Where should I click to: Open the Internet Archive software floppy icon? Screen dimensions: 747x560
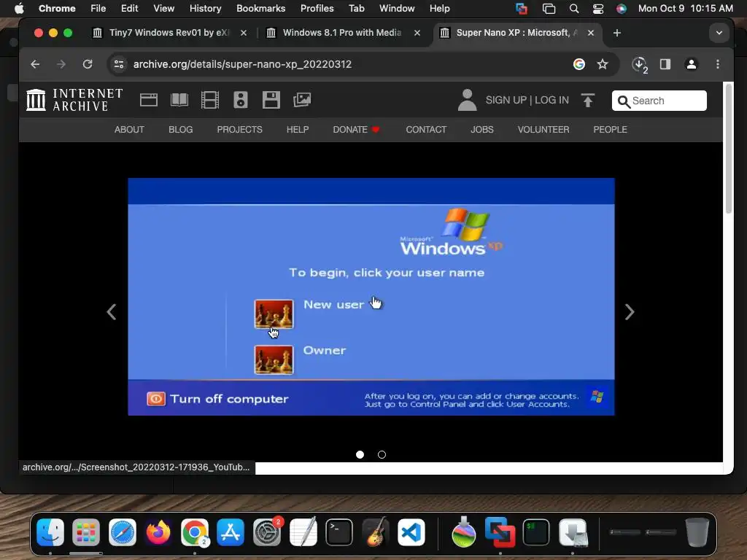(x=271, y=100)
